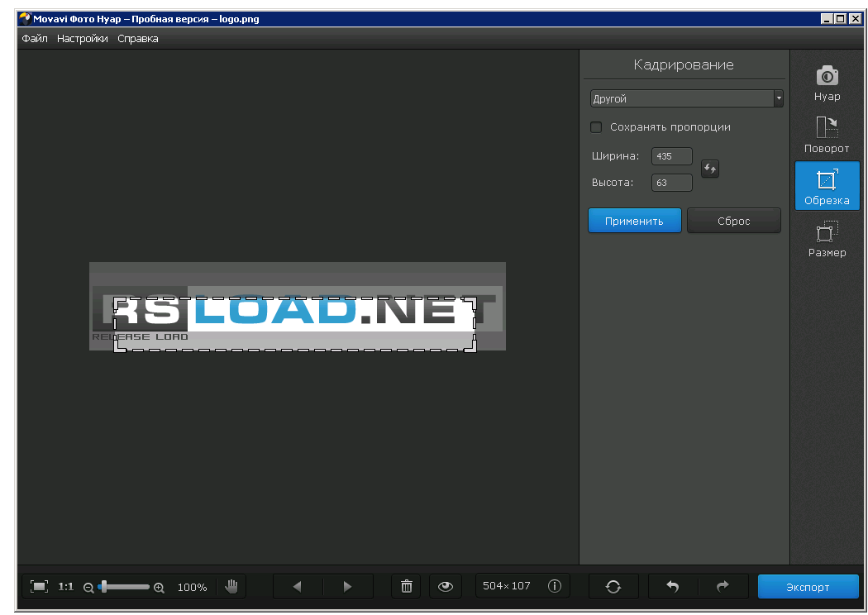Go to next image arrow
The image size is (868, 615).
[348, 586]
